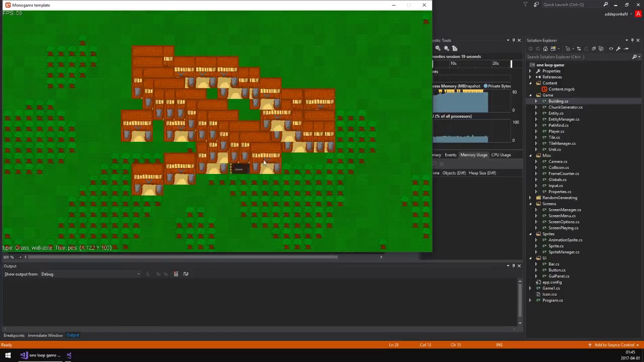
Task: Click Clear All icon in Output toolbar
Action: tap(176, 274)
